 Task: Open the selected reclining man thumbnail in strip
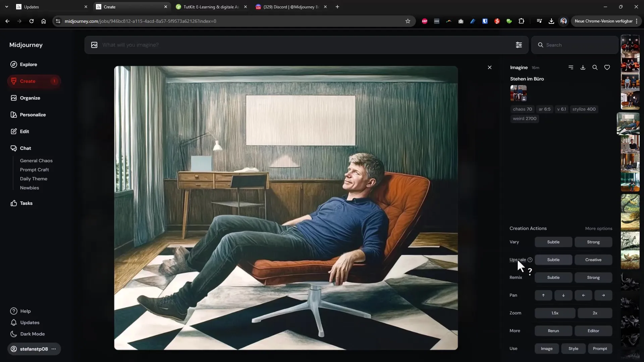pos(628,124)
